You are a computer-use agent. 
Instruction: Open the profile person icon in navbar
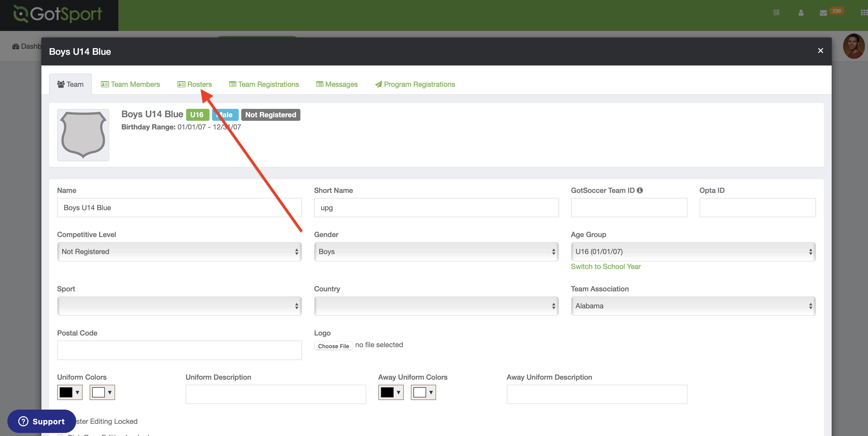pyautogui.click(x=801, y=13)
